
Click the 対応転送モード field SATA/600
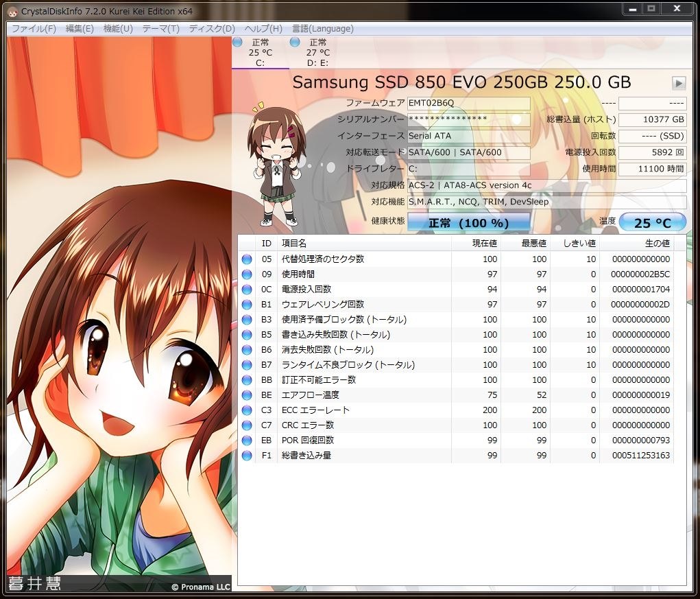[x=469, y=152]
